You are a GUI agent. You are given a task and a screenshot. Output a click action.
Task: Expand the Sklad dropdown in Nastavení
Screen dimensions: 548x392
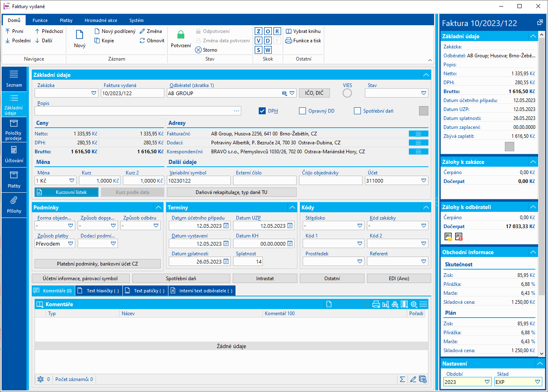[x=537, y=382]
